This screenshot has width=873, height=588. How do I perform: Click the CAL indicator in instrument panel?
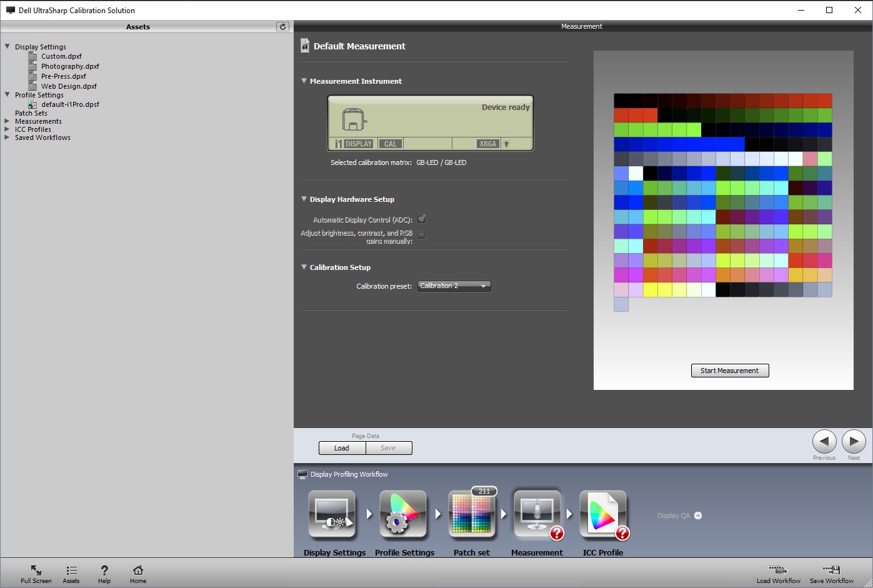click(391, 144)
